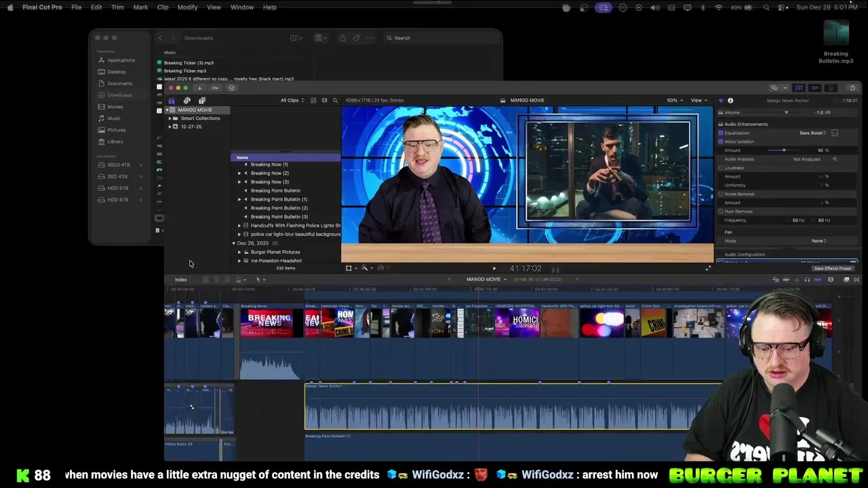Expand the Smart Collections folder

170,119
